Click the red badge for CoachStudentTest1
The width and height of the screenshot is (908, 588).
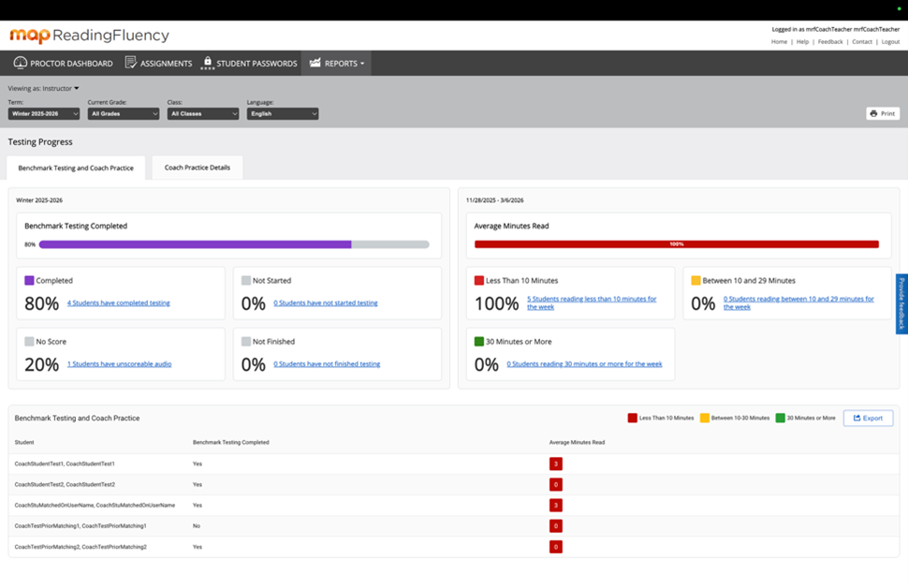point(555,463)
